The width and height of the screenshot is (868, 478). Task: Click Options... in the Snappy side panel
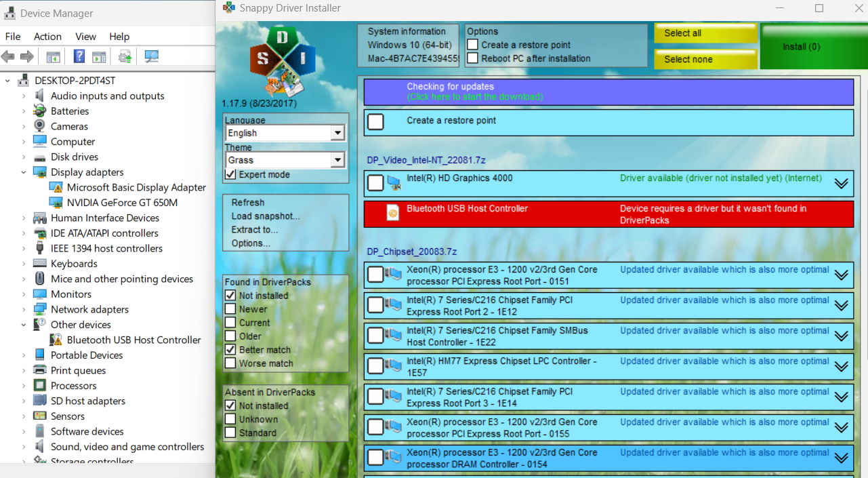point(251,243)
